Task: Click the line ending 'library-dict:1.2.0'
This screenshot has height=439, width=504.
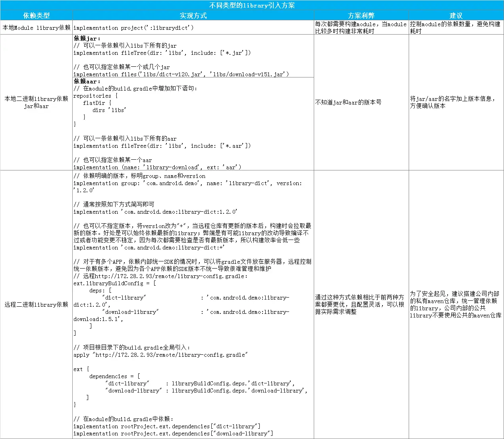Action: point(155,212)
